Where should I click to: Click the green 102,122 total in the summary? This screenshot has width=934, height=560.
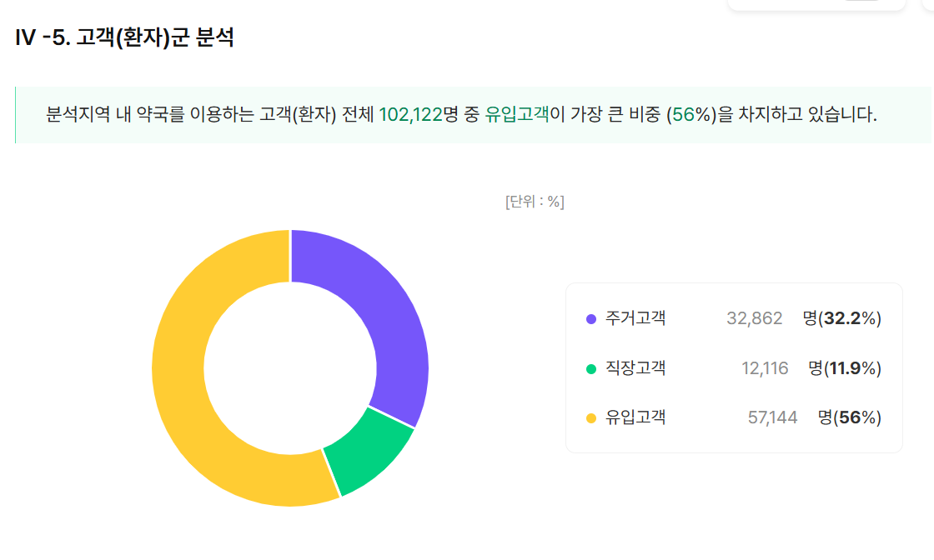(410, 114)
